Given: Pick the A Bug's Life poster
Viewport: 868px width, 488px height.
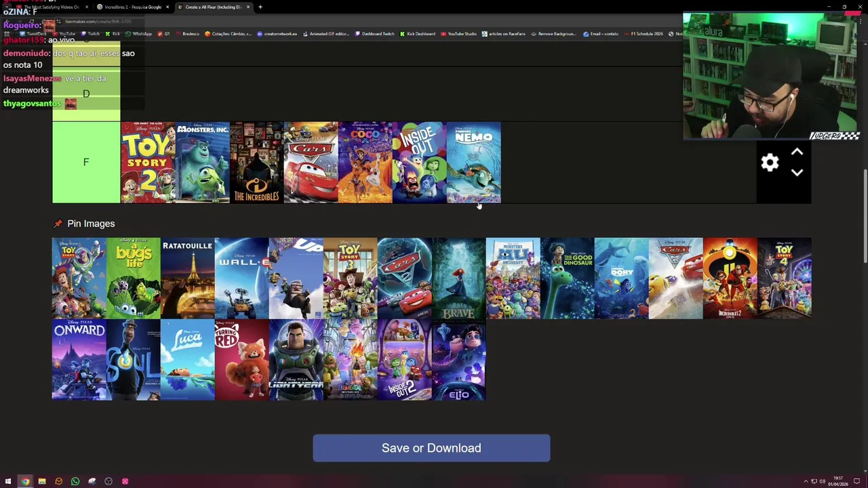Looking at the screenshot, I should (134, 278).
